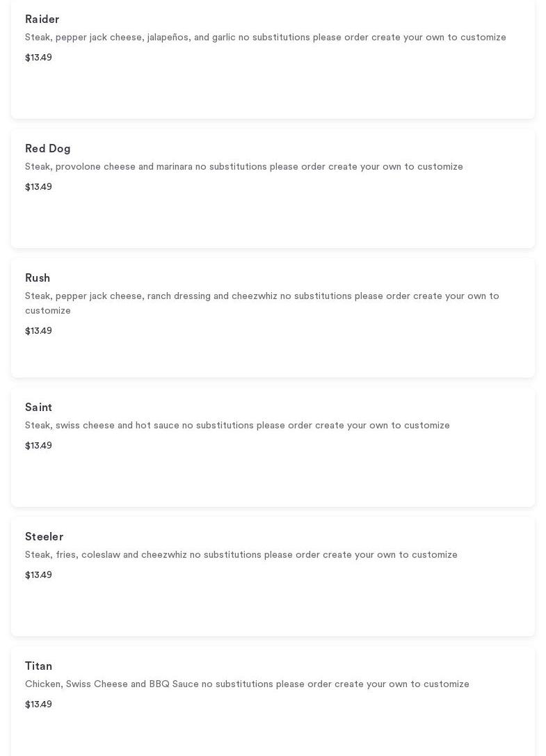
Task: Click the Raider description mentioning jalapeños and garlic
Action: click(x=265, y=38)
